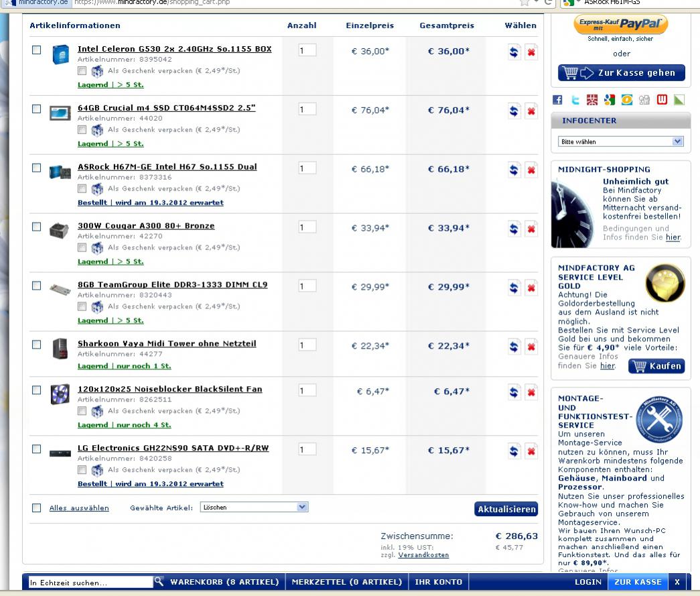Click refresh icon for Intel Celeron G530 row
The width and height of the screenshot is (700, 596).
pos(514,52)
